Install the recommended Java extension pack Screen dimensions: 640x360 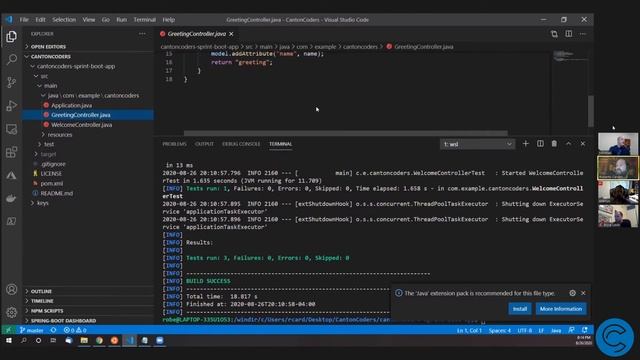pyautogui.click(x=520, y=309)
